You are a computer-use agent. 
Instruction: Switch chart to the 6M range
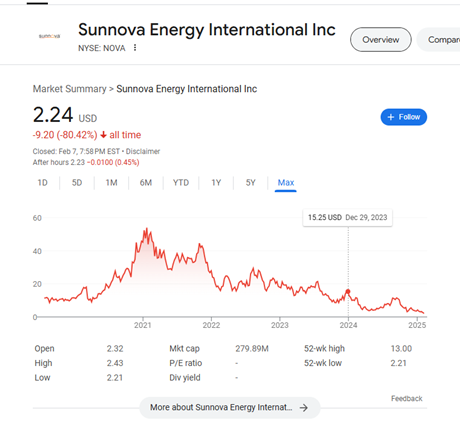(x=146, y=183)
